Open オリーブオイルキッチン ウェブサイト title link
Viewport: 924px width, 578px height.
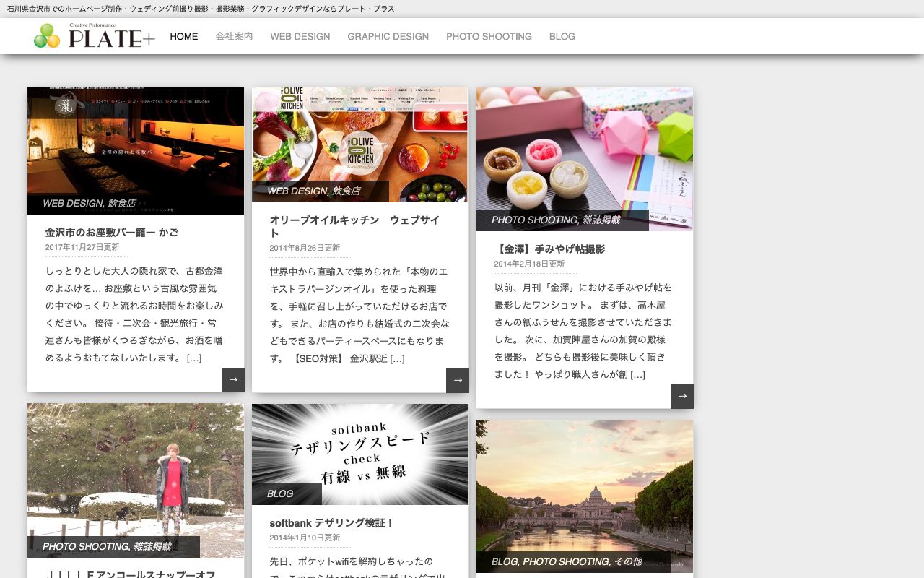point(354,226)
